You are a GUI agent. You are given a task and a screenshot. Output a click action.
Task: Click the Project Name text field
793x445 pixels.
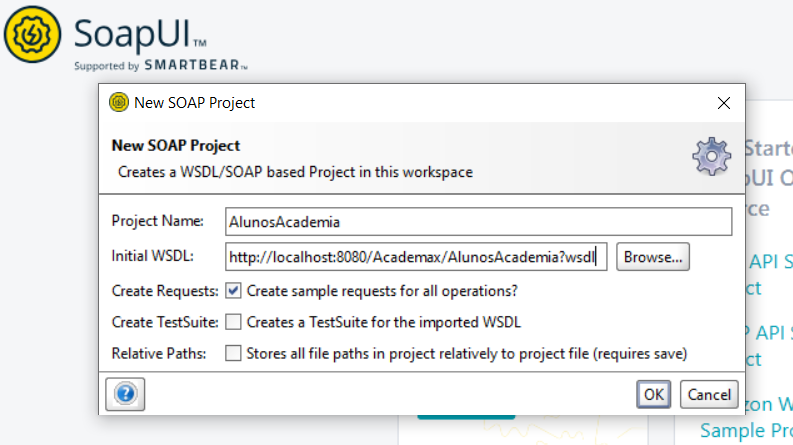click(x=478, y=222)
